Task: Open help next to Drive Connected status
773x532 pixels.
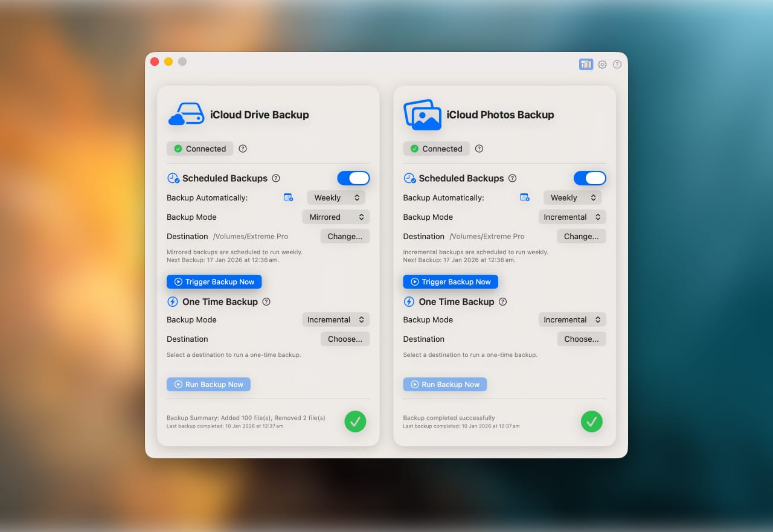Action: click(243, 149)
